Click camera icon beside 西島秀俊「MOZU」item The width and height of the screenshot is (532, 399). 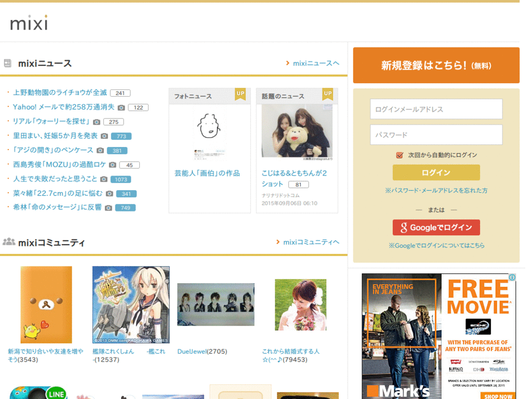(x=113, y=165)
